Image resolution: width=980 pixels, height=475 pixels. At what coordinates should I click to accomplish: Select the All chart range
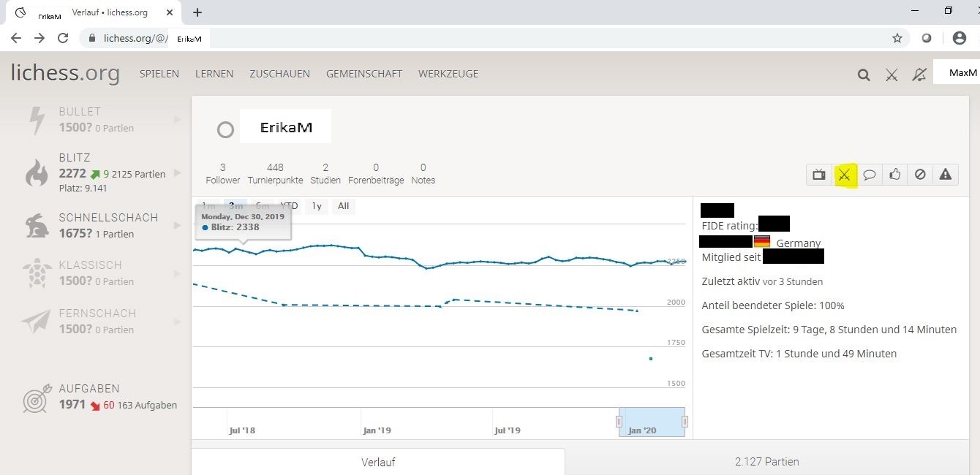[x=343, y=206]
